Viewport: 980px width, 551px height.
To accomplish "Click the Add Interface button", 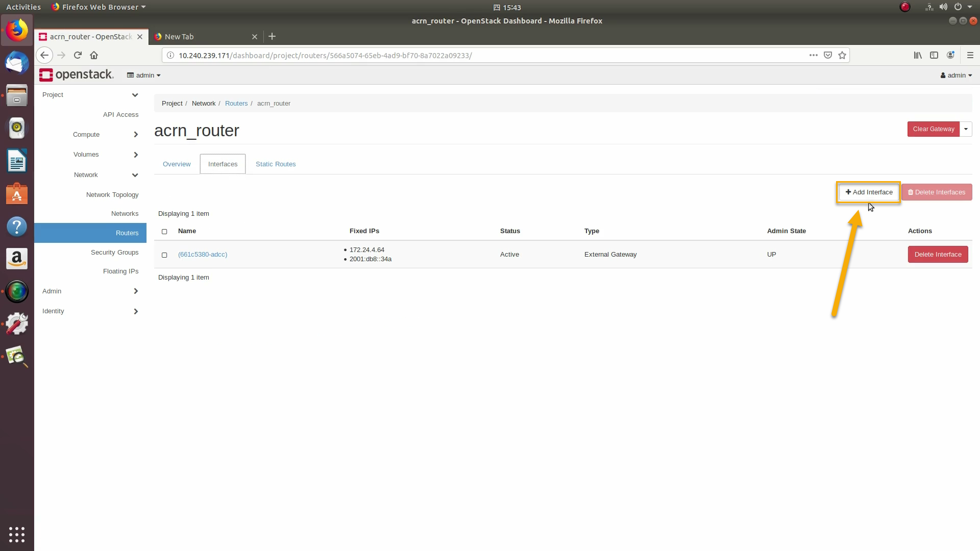I will pos(869,192).
